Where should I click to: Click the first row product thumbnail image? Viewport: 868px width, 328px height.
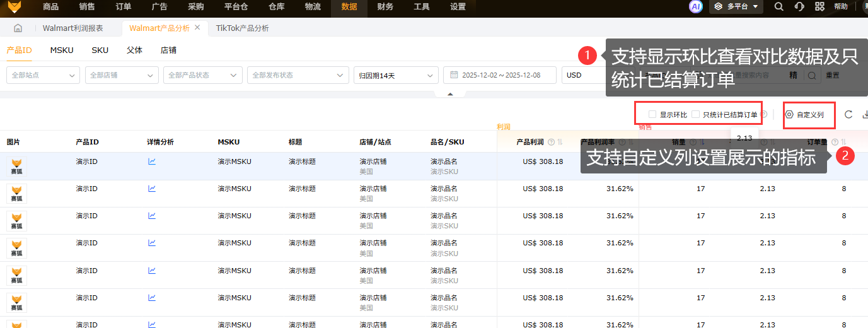pos(16,167)
